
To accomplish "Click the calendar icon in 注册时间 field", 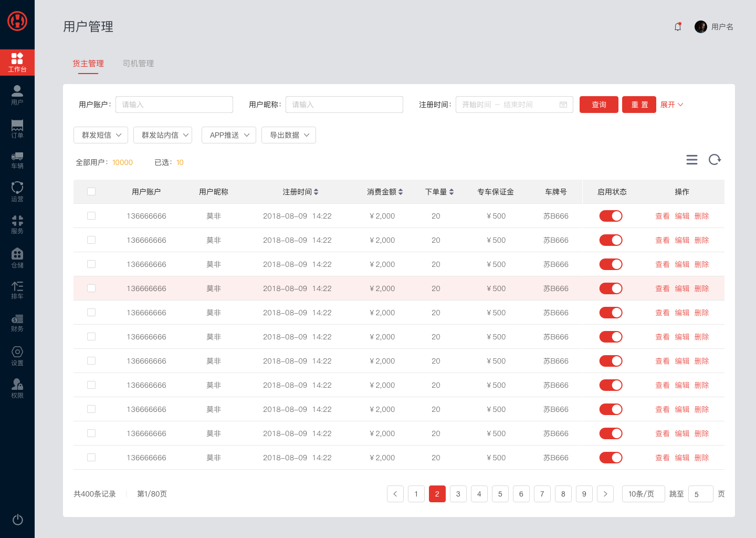I will (563, 105).
